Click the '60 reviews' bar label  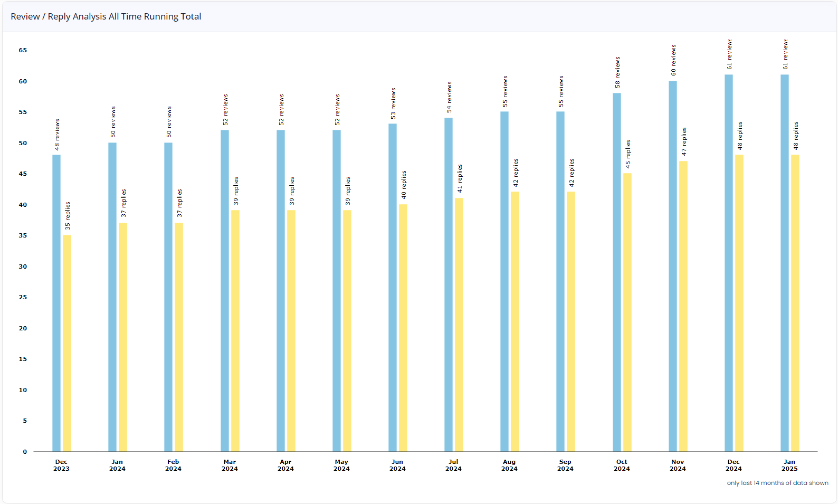pyautogui.click(x=673, y=60)
